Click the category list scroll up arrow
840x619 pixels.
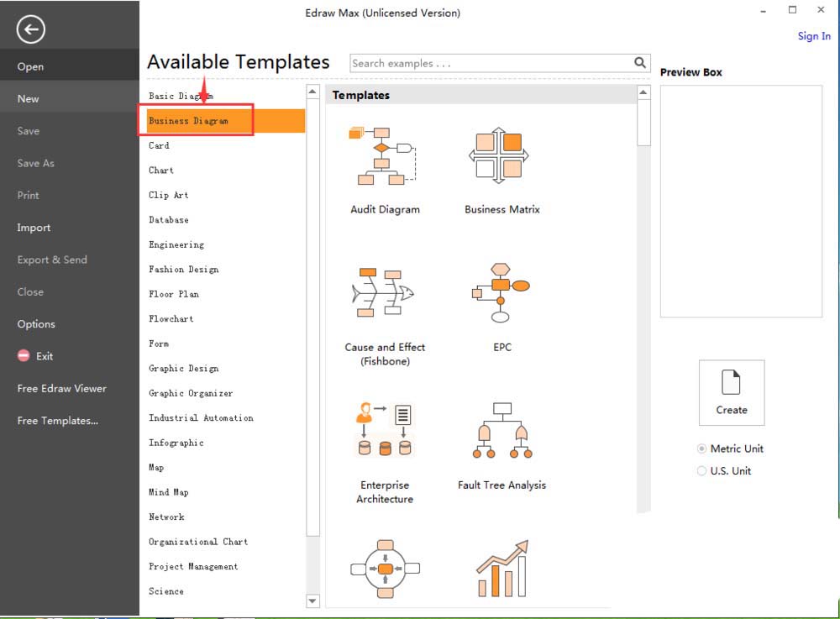(312, 92)
